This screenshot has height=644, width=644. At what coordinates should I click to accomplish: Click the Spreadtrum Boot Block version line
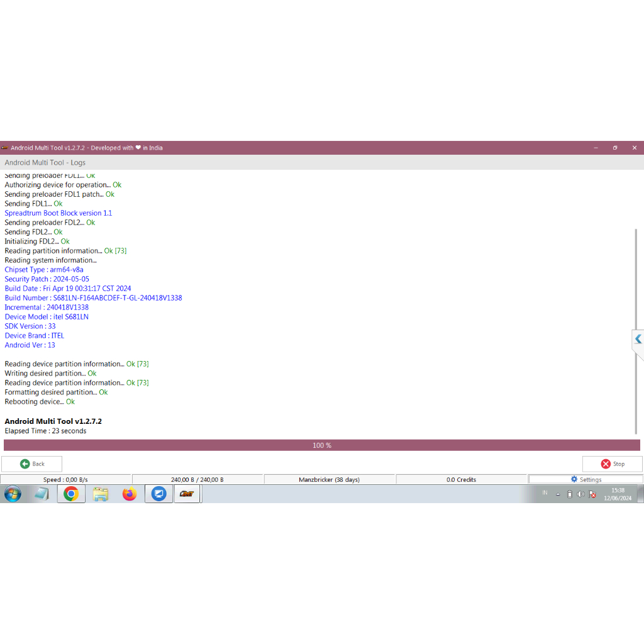(58, 213)
